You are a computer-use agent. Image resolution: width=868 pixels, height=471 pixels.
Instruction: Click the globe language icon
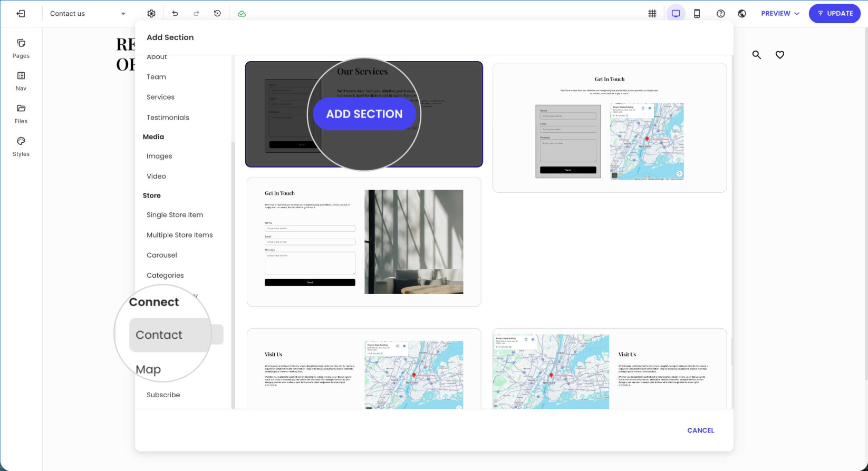[742, 14]
